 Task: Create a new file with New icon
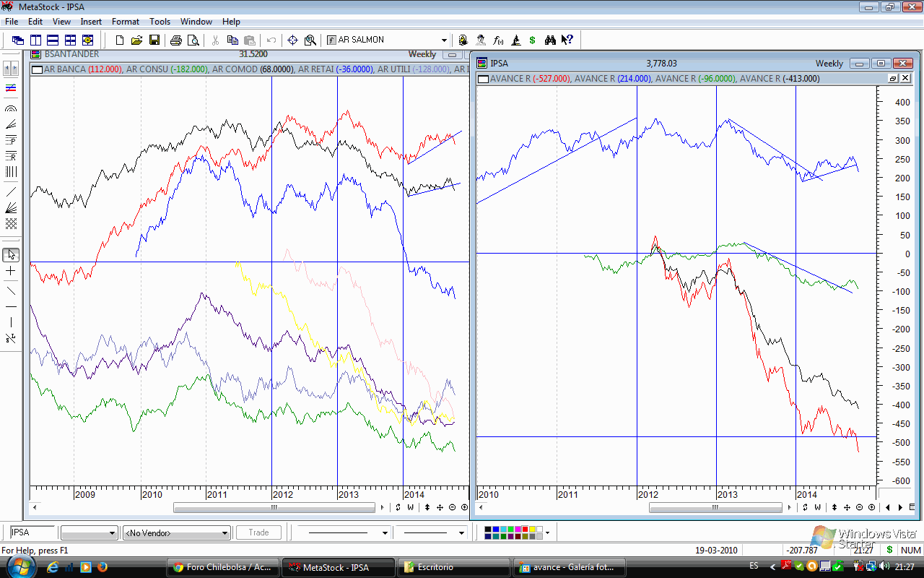pyautogui.click(x=120, y=40)
